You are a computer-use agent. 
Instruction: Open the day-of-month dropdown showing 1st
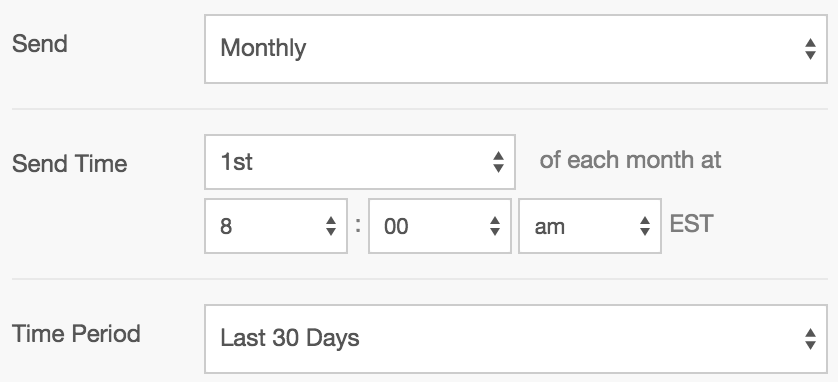[x=360, y=162]
